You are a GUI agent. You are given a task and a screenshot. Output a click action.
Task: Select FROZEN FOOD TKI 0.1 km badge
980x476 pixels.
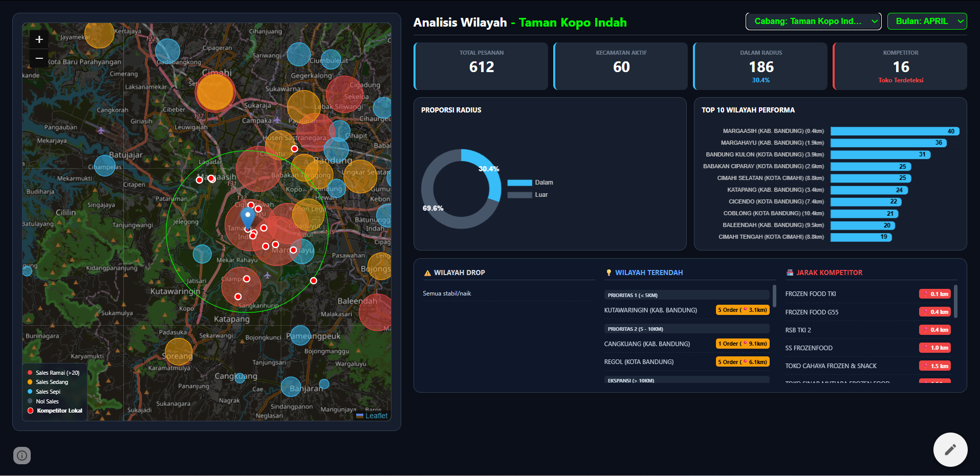pyautogui.click(x=935, y=294)
